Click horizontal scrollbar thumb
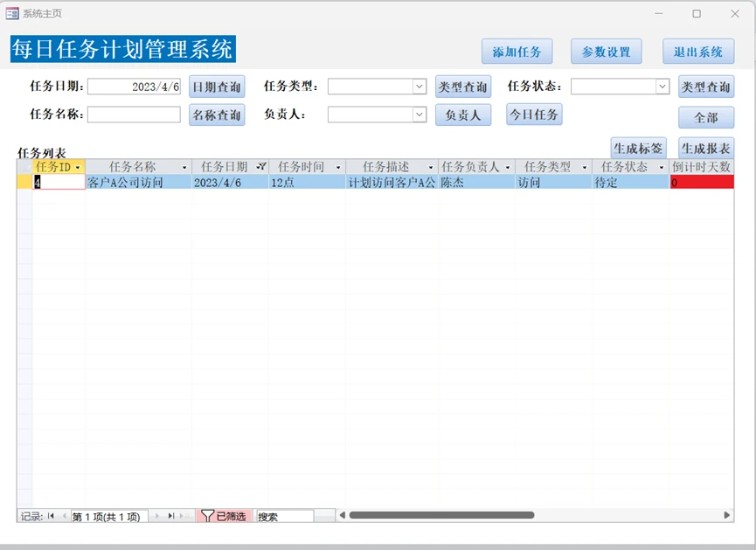Viewport: 756px width, 550px height. (441, 515)
